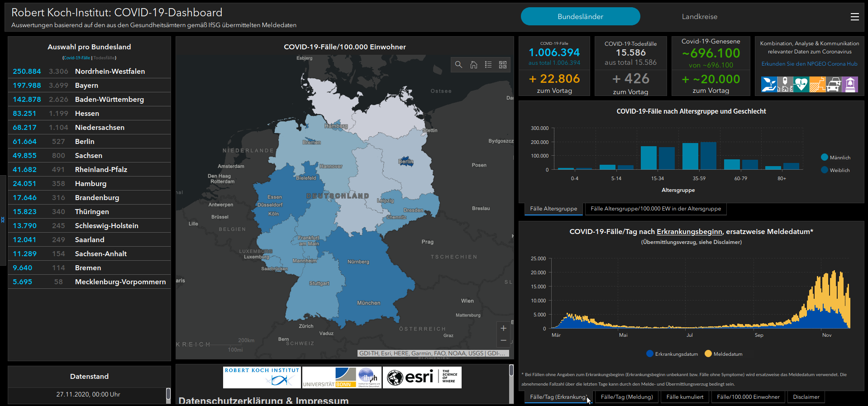Click the heart health hub icon
868x406 pixels.
pyautogui.click(x=801, y=84)
